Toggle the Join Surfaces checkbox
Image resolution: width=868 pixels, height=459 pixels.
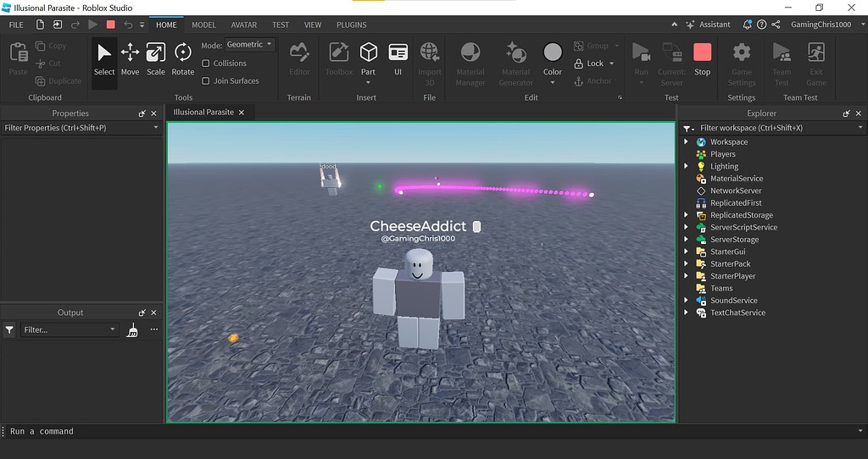206,81
